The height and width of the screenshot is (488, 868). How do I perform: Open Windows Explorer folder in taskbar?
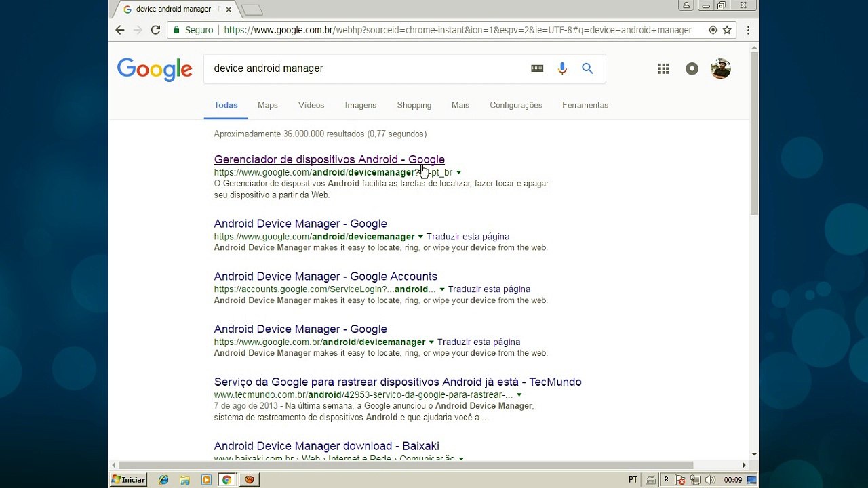(184, 480)
